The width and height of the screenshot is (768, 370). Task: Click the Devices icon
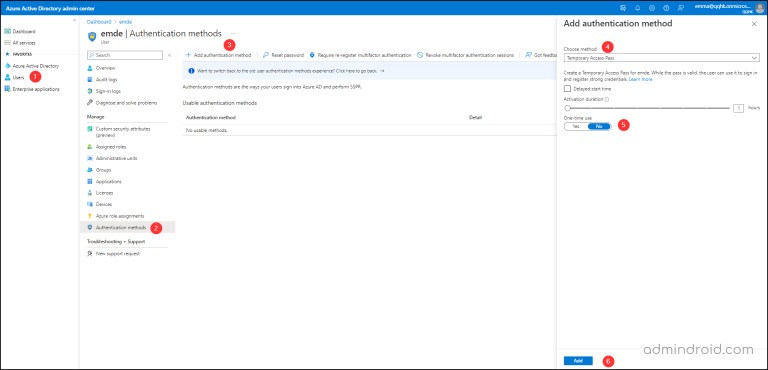pos(90,204)
